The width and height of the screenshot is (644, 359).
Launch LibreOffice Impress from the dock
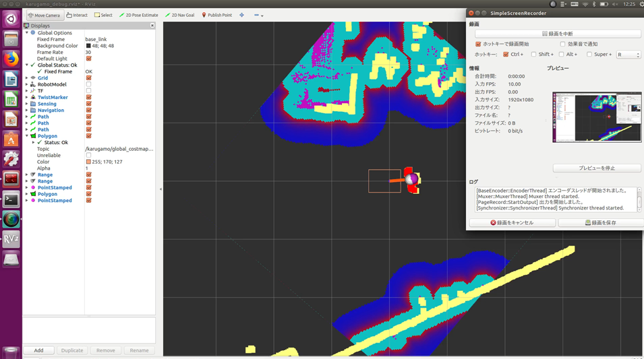click(11, 119)
